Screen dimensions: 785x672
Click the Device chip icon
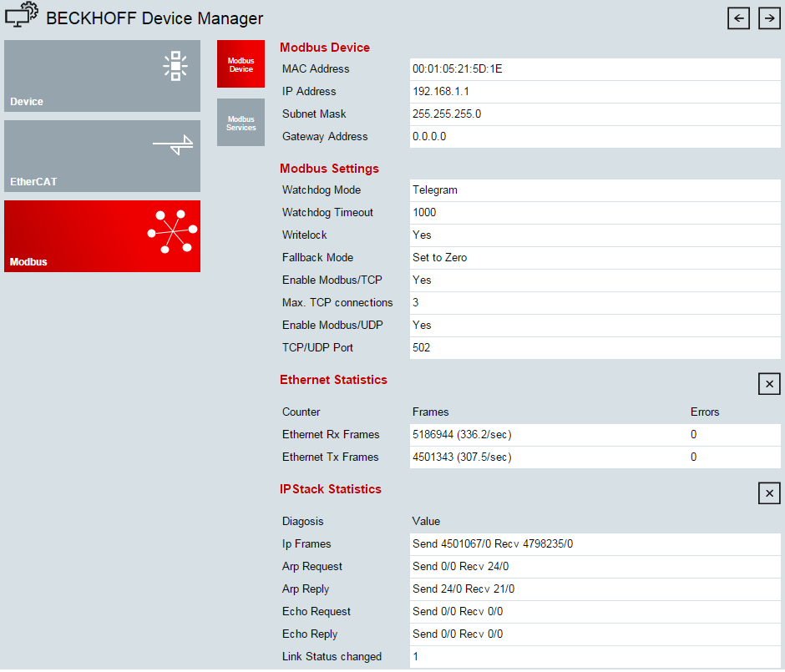coord(175,66)
